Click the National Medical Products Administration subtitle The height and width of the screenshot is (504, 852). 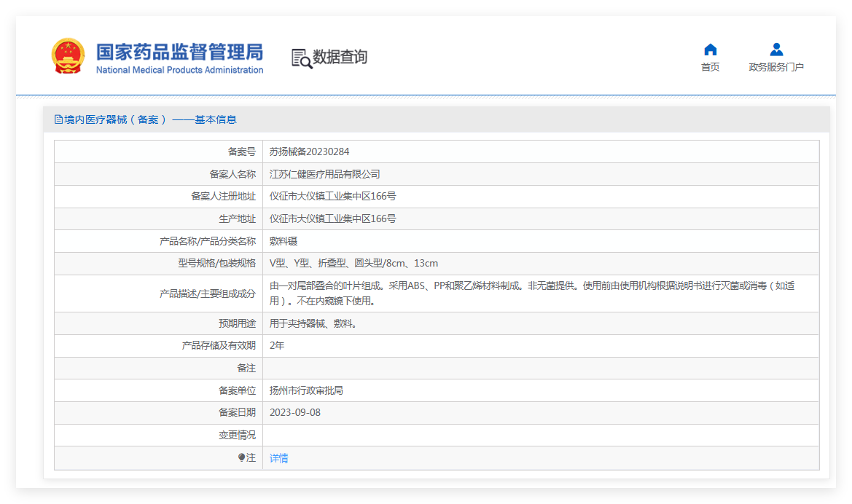click(x=179, y=70)
